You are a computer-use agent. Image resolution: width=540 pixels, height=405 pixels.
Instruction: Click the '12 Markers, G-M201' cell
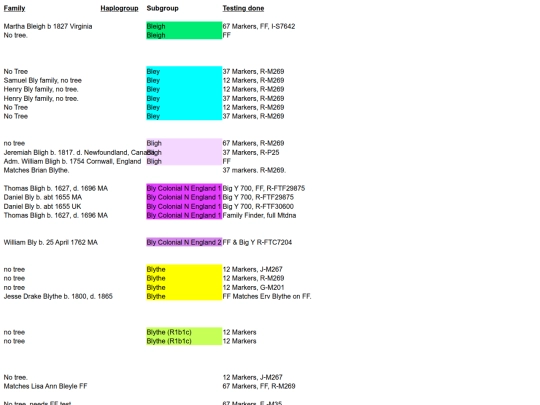point(253,288)
